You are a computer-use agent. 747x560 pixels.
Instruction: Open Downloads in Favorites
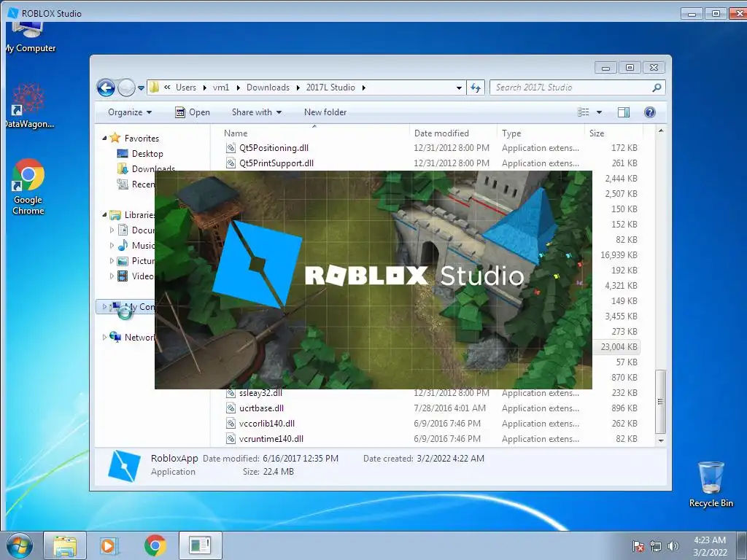coord(153,169)
